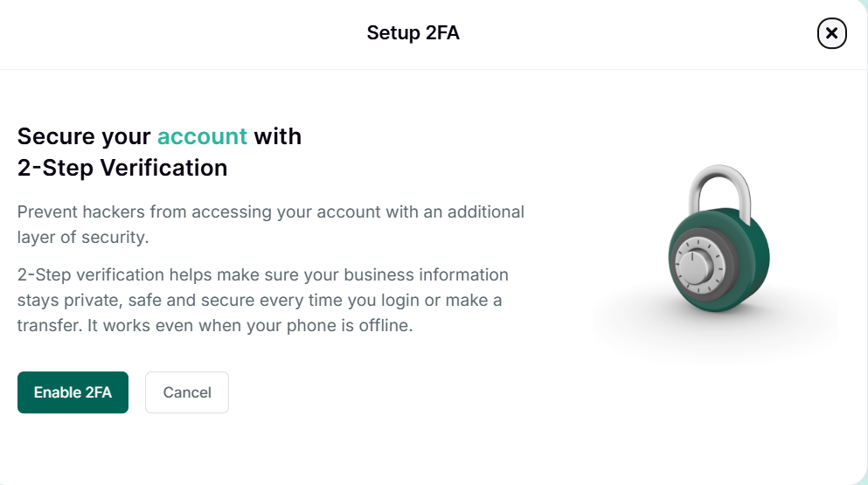Click the layer of security text line
This screenshot has height=485, width=868.
(x=83, y=237)
